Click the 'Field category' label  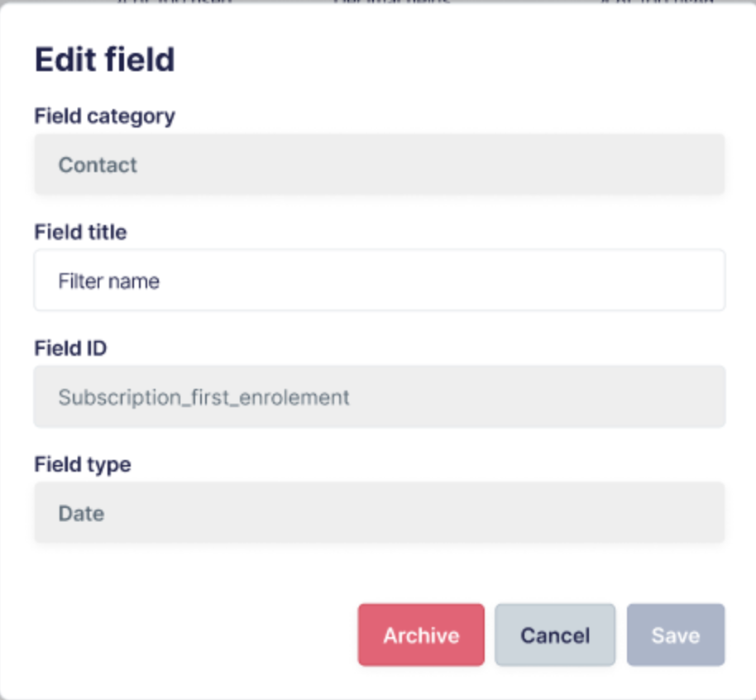click(104, 117)
